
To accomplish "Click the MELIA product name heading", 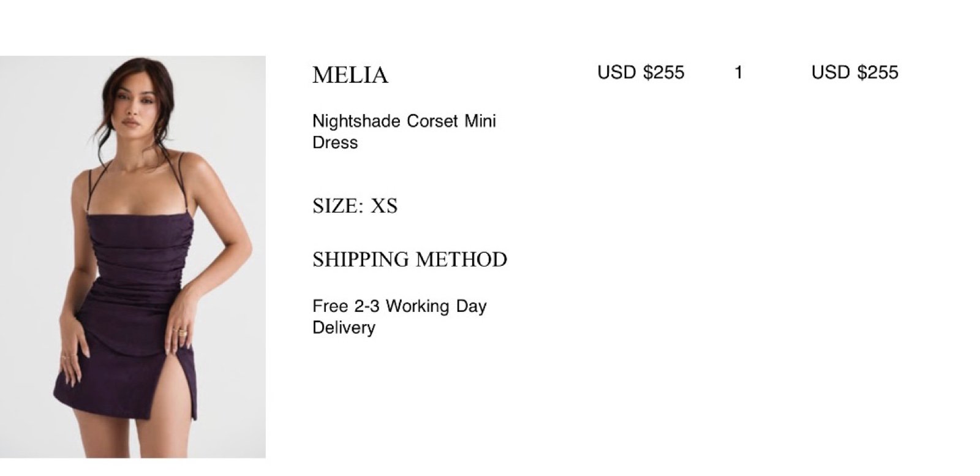I will click(350, 75).
